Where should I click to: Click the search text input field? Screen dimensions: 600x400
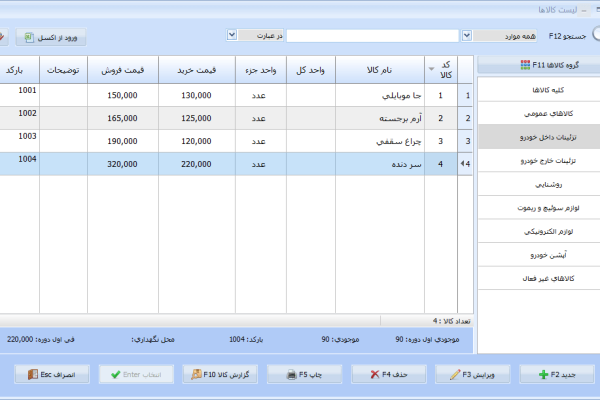(x=372, y=36)
